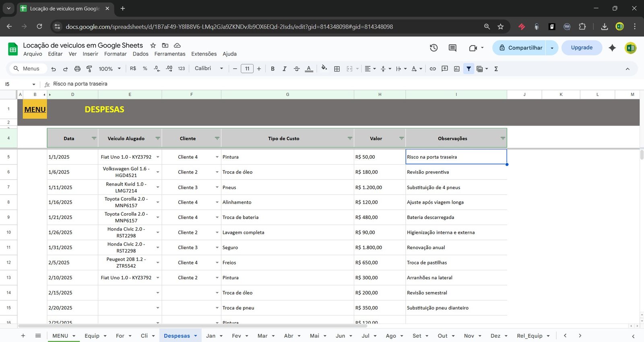Open the fill color picker
Screen dimensions: 644x342
[x=324, y=69]
